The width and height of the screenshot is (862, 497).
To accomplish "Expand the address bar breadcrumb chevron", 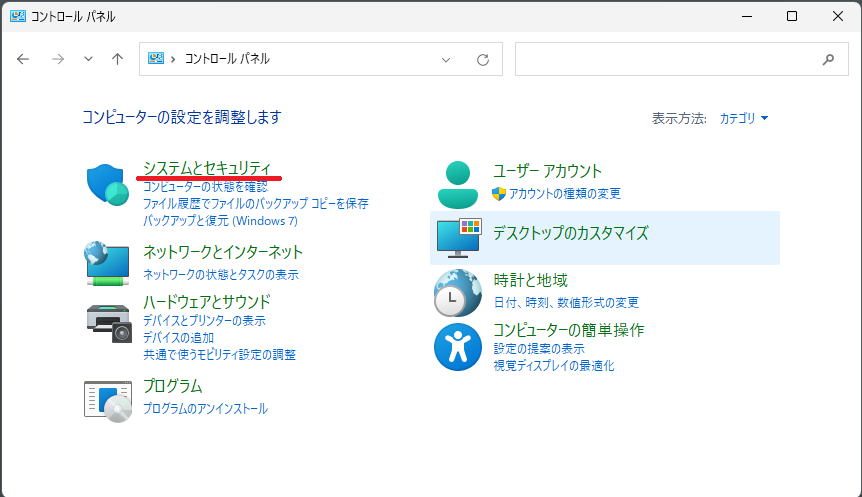I will click(173, 59).
